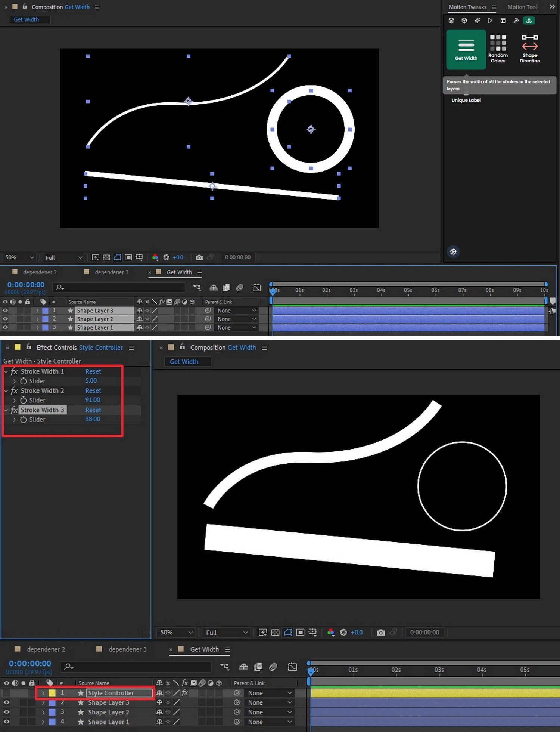This screenshot has height=732, width=560.
Task: Click the snapshot camera icon in upper viewer
Action: 199,257
